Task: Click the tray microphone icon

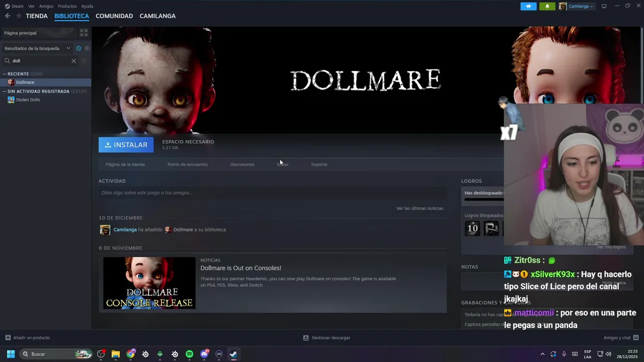Action: 564,354
